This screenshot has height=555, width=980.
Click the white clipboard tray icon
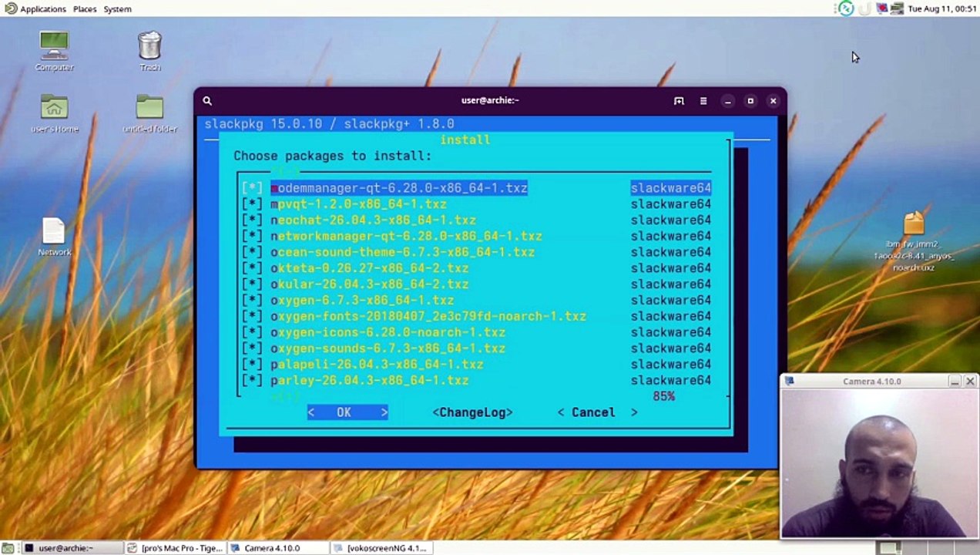(864, 8)
